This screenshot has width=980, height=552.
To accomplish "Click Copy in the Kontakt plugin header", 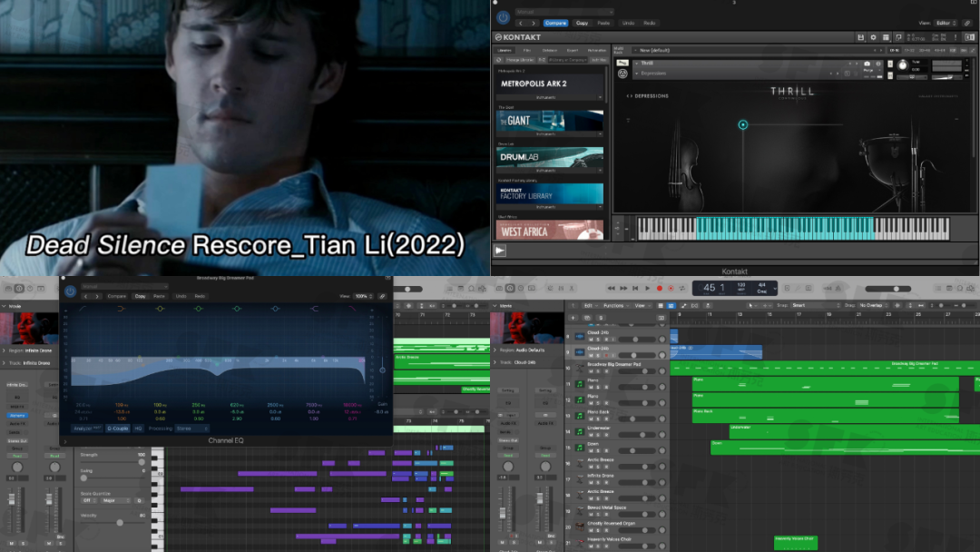I will pos(582,23).
